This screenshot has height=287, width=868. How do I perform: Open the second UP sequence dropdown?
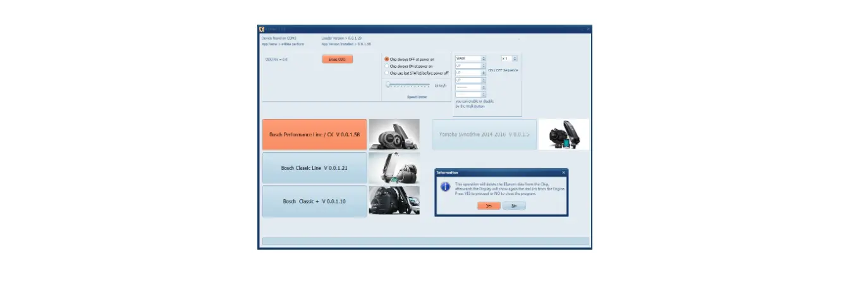470,73
